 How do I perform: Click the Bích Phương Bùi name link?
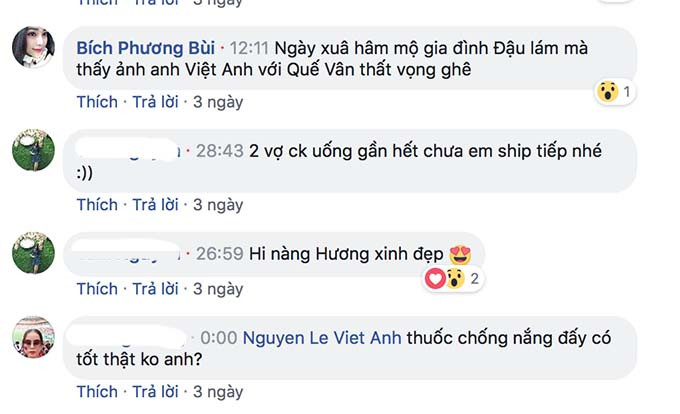click(146, 48)
